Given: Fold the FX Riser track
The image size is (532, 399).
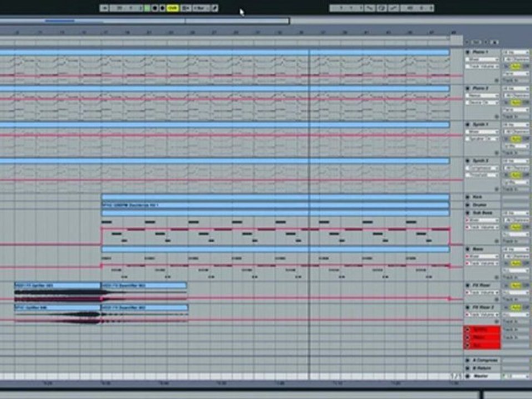Looking at the screenshot, I should [468, 286].
